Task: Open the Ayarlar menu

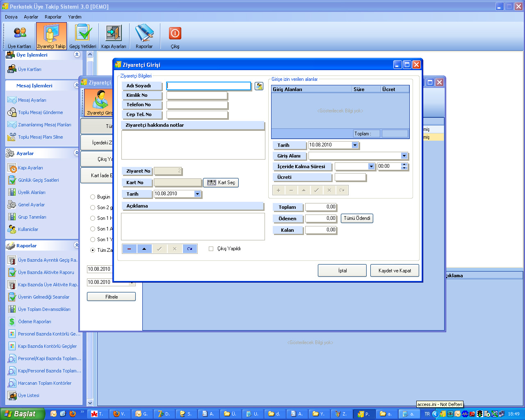Action: (x=31, y=17)
